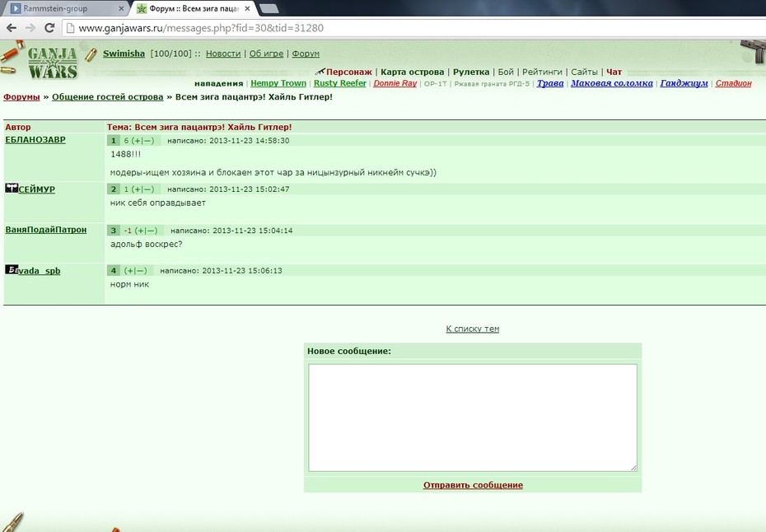Click Отправить сообщение link

473,485
